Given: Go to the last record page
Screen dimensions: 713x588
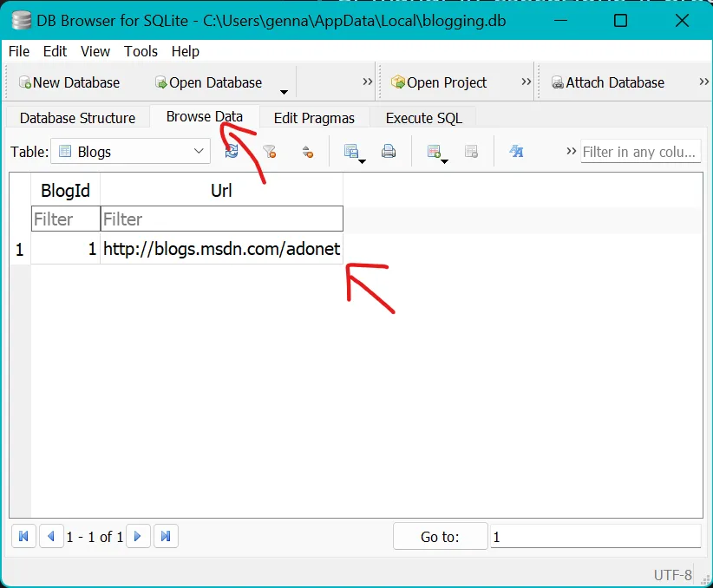Looking at the screenshot, I should coord(166,536).
